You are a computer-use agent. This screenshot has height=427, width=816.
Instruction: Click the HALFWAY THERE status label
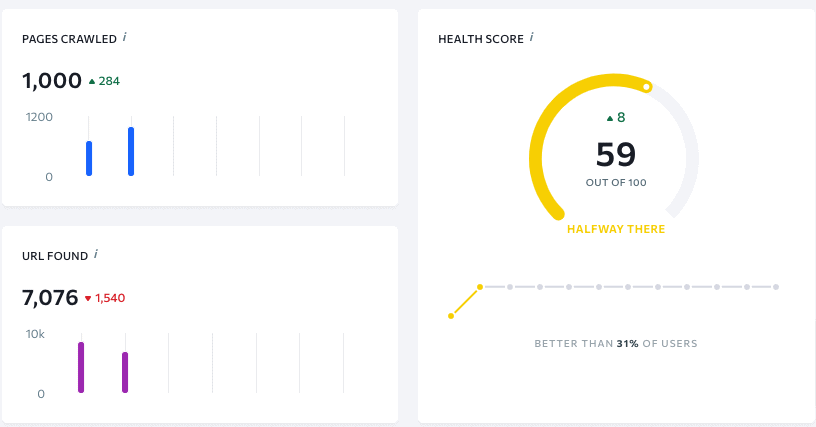click(616, 229)
